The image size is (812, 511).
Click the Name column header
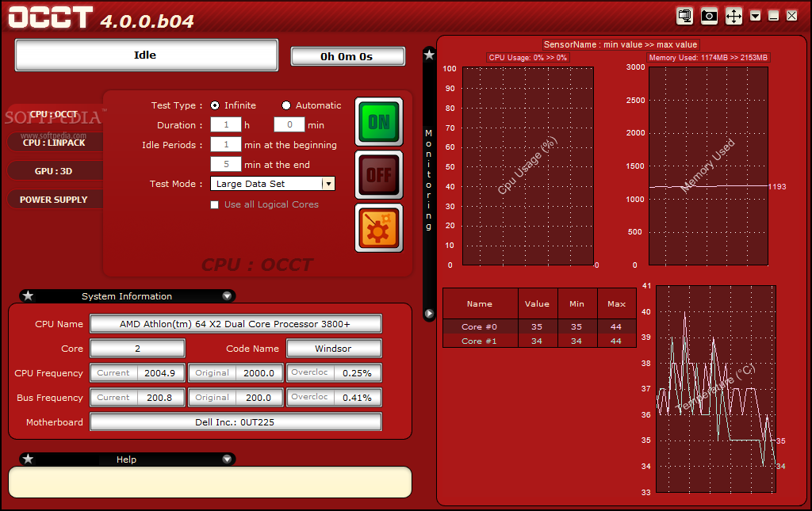(x=480, y=304)
